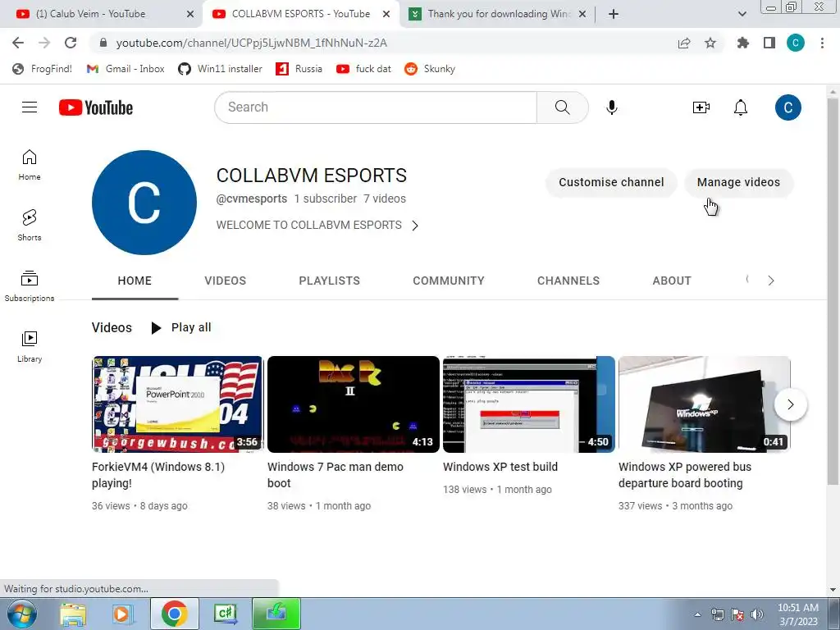Click the search magnifier button
The height and width of the screenshot is (630, 840).
pos(563,107)
